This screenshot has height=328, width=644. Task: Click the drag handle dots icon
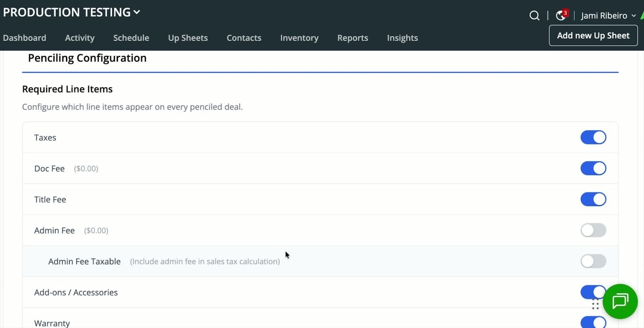[x=595, y=305]
